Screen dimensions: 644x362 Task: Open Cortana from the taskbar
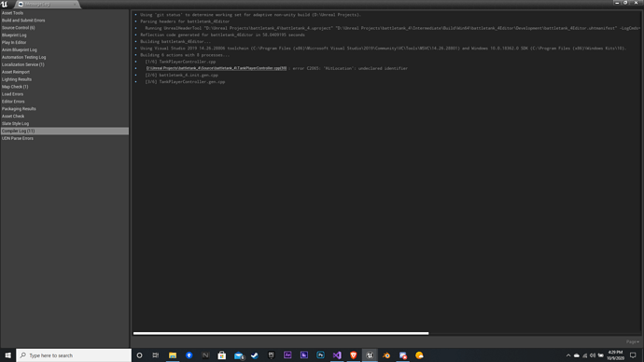[x=139, y=355]
